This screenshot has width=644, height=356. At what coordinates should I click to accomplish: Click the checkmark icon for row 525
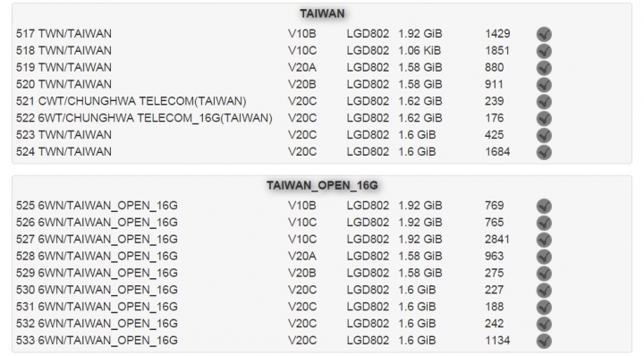(x=544, y=206)
